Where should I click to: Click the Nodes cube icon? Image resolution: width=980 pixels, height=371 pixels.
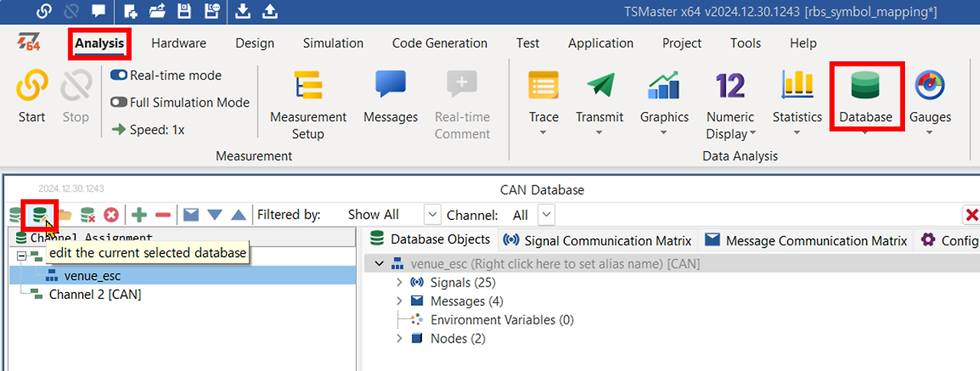pos(417,338)
